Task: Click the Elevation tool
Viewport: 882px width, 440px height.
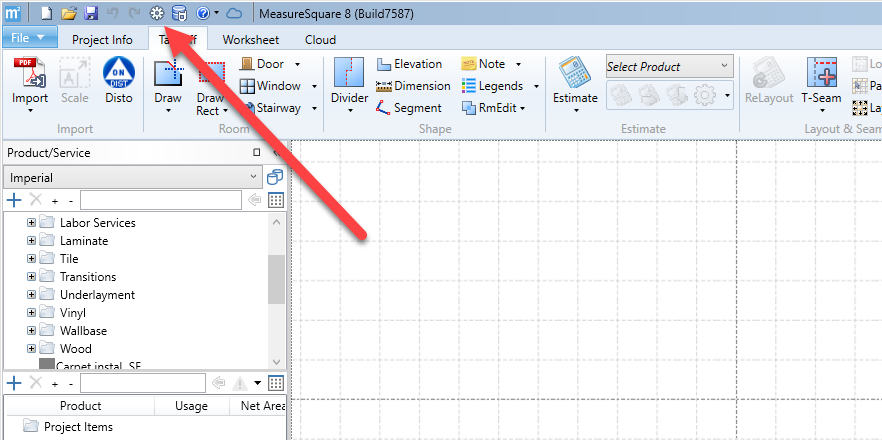Action: 410,64
